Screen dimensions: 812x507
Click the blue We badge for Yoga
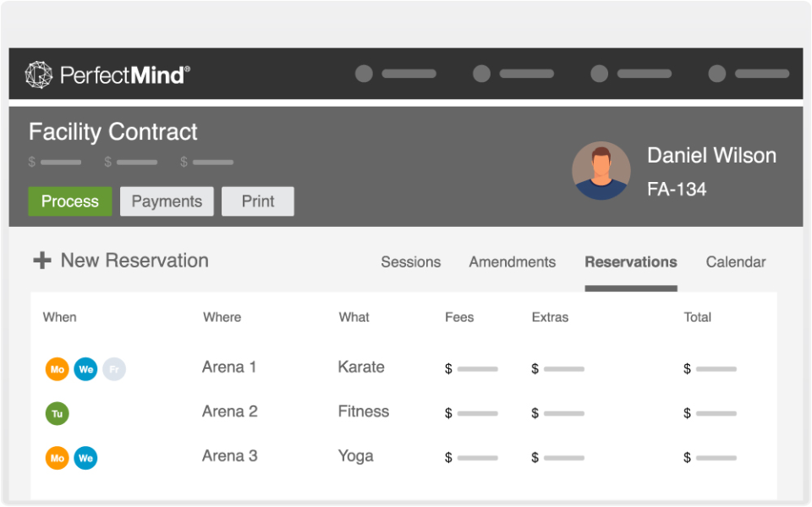[85, 458]
